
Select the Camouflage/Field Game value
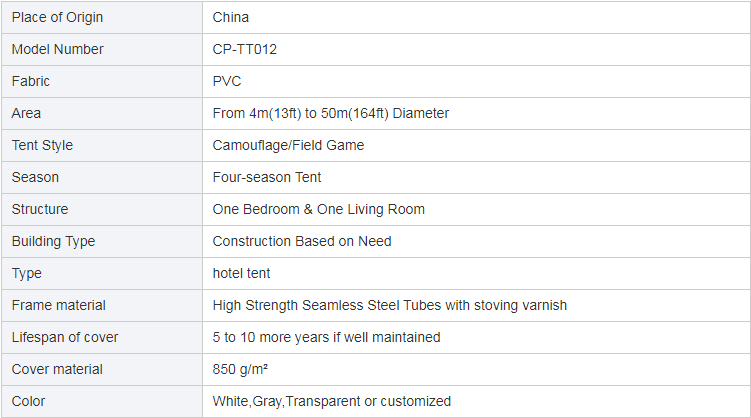(288, 146)
